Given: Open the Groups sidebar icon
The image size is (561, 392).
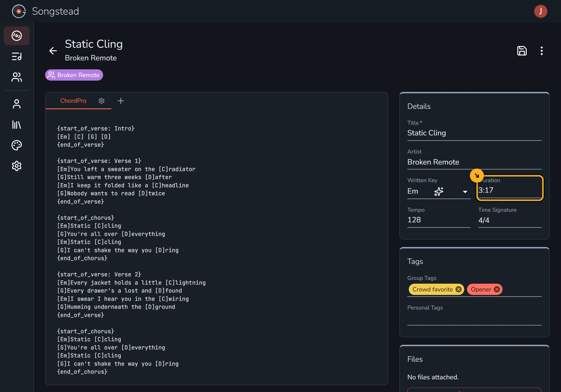Looking at the screenshot, I should click(17, 77).
